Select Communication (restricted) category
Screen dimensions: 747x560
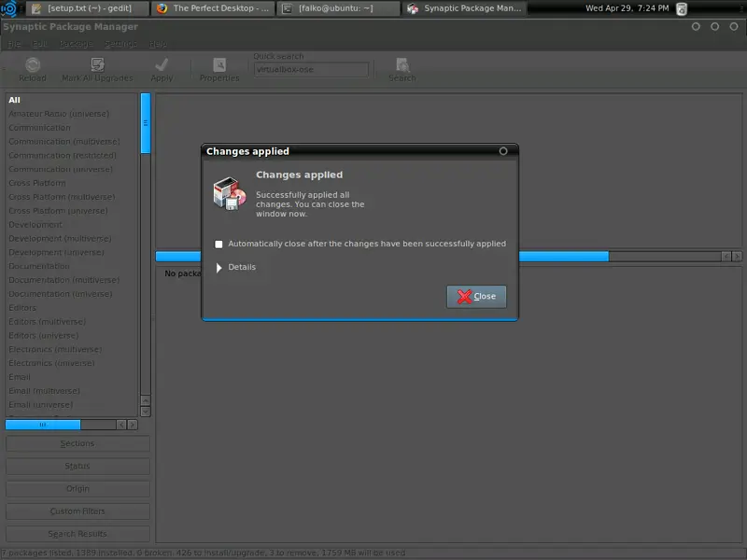tap(73, 155)
